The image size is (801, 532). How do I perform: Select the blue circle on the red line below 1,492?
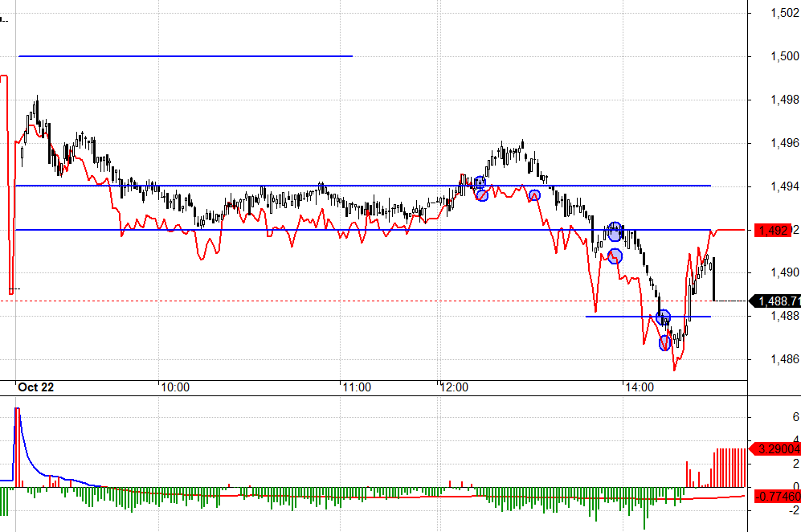(x=615, y=256)
